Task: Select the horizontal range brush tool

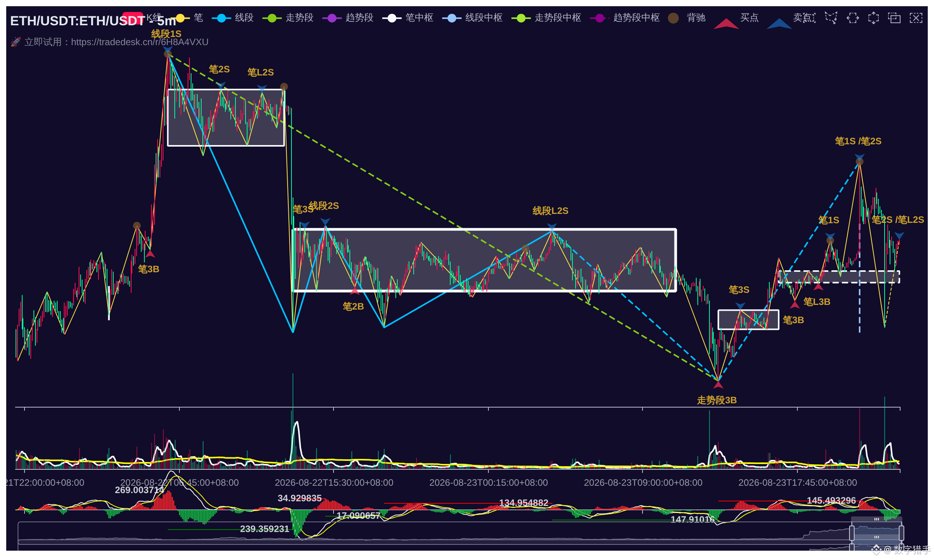Action: coord(853,18)
